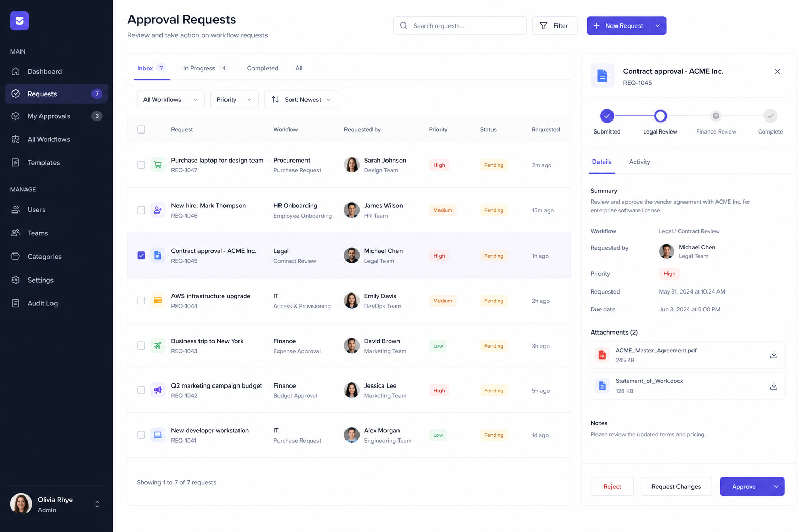Download ACME_Master_Agreement.pdf
Screen dimensions: 798x532
[x=774, y=355]
